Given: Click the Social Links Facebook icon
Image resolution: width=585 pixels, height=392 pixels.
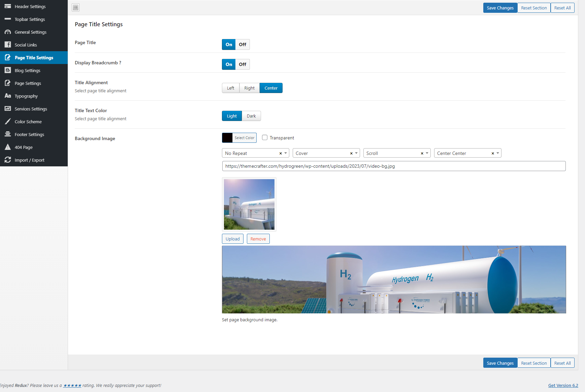Looking at the screenshot, I should (8, 45).
